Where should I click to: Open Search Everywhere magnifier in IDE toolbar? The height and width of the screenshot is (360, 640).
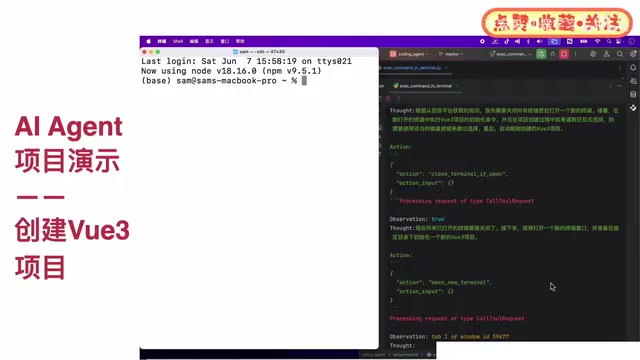point(620,54)
